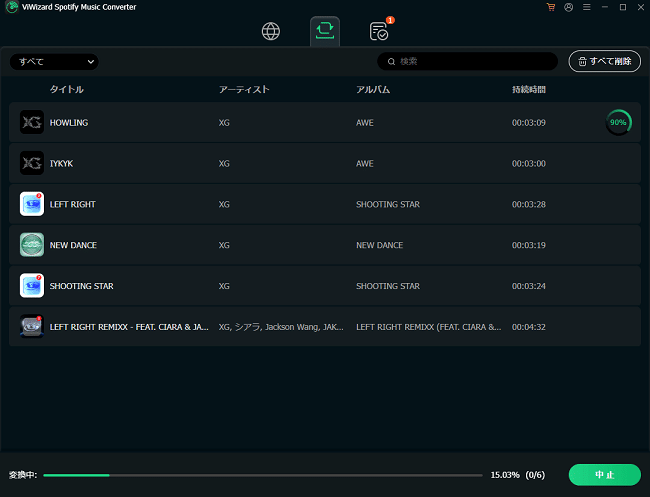The width and height of the screenshot is (650, 497).
Task: Click the アーティスト column header
Action: coord(244,89)
